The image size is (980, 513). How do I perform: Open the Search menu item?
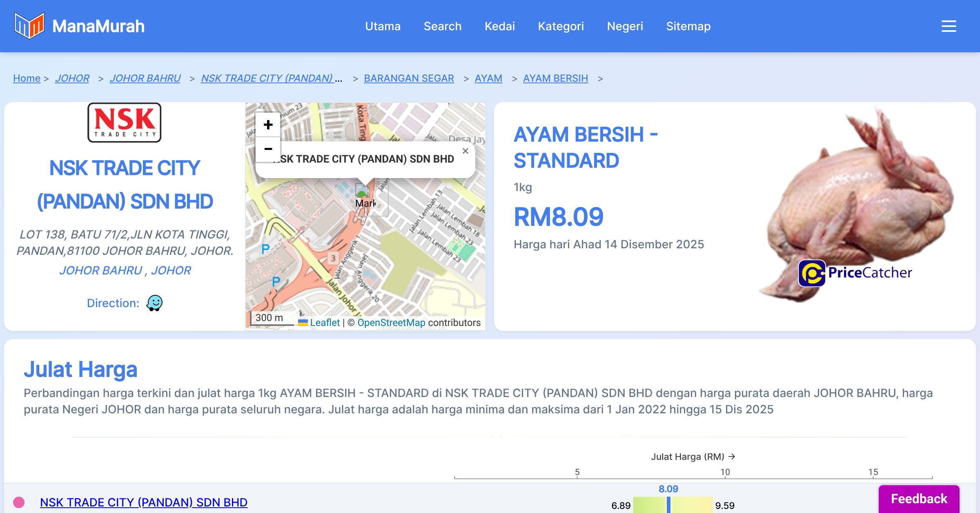[442, 26]
